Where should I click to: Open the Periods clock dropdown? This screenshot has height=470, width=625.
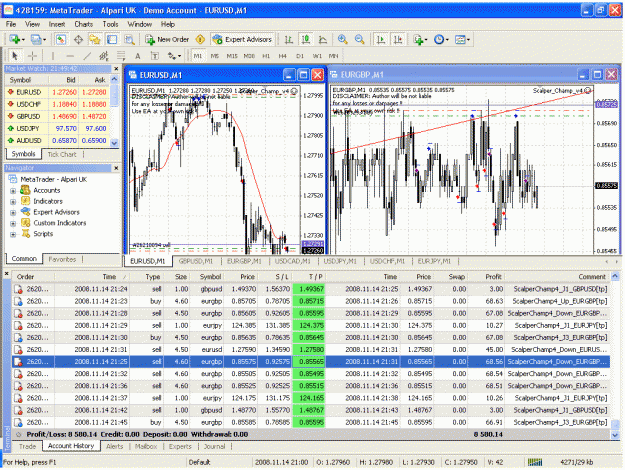click(x=441, y=39)
